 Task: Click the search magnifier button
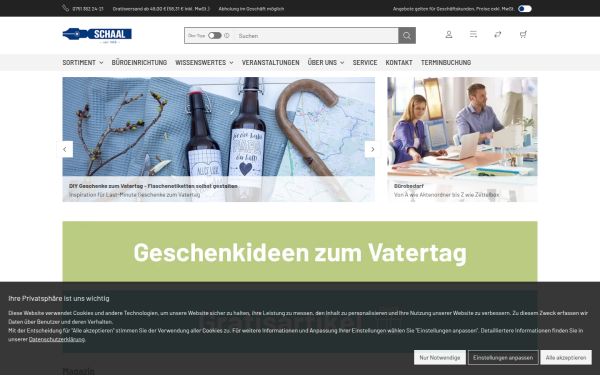[407, 36]
